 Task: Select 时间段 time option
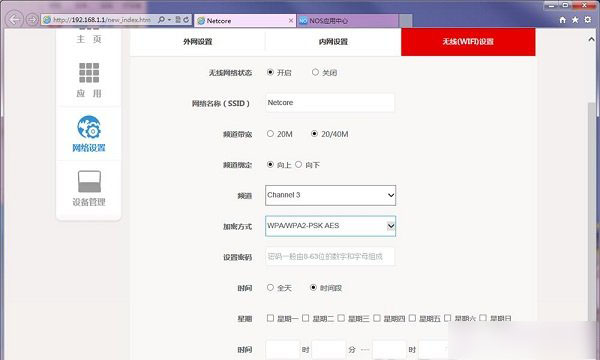(313, 287)
